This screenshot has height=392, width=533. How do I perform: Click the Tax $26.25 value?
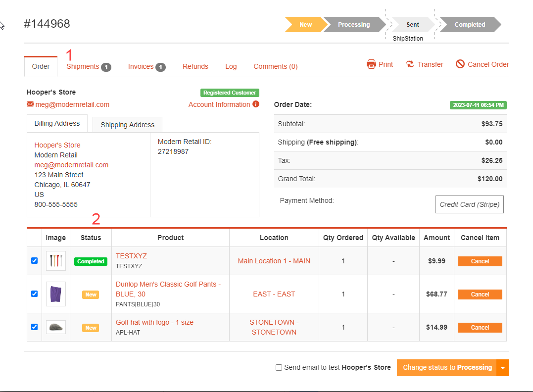point(492,160)
